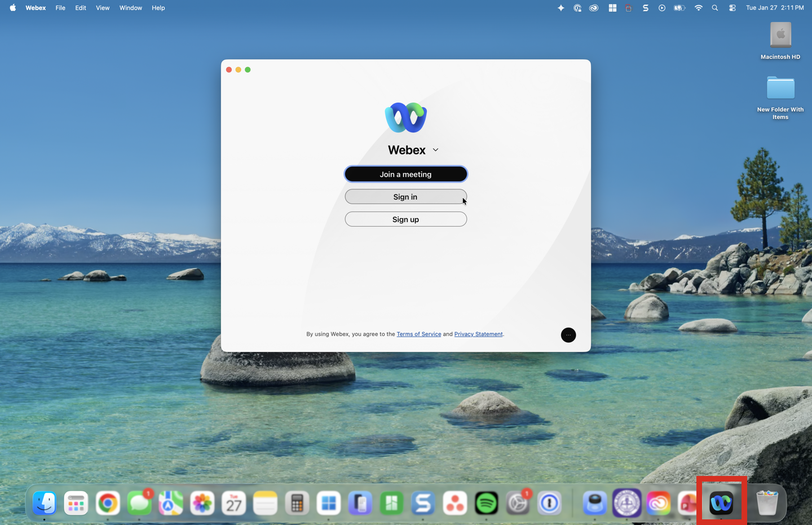The height and width of the screenshot is (525, 812).
Task: Open Photos from the Dock
Action: [202, 503]
